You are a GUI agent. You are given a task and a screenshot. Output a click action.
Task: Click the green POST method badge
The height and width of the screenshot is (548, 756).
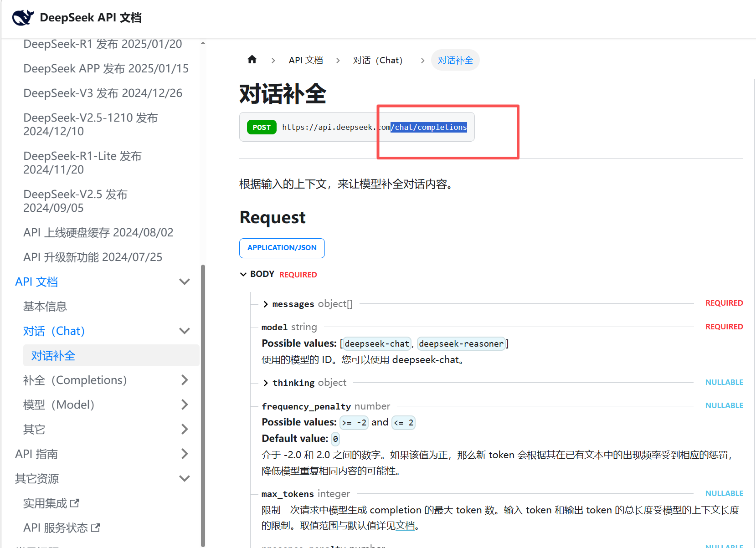(262, 127)
